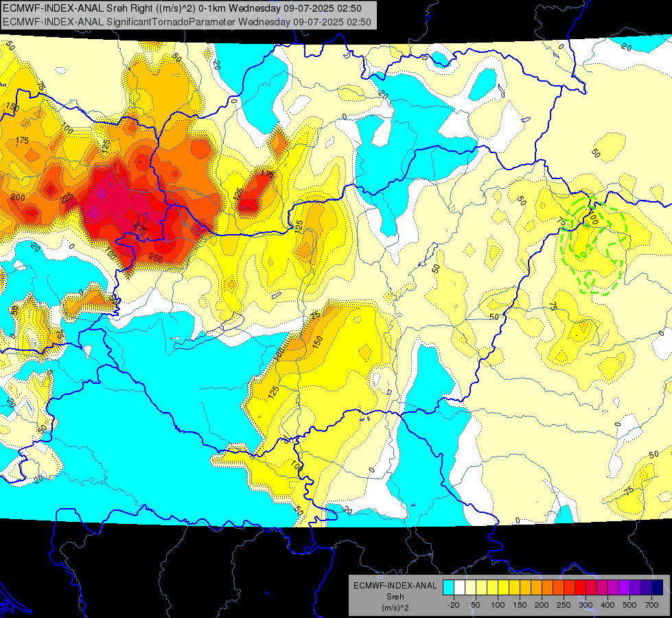Image resolution: width=672 pixels, height=618 pixels.
Task: Click the 200 contour label on the map
Action: pos(18,197)
